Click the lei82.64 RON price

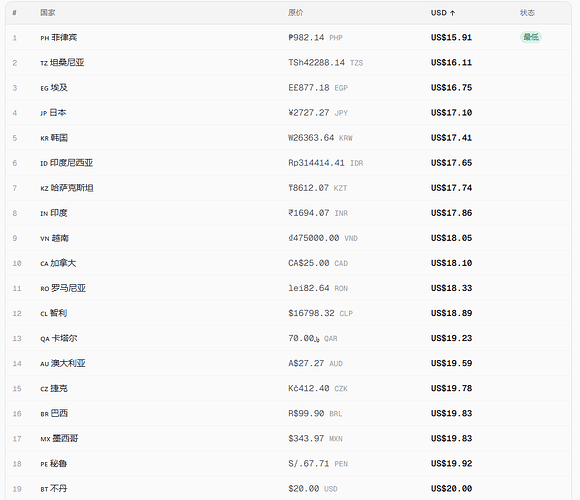(x=318, y=288)
